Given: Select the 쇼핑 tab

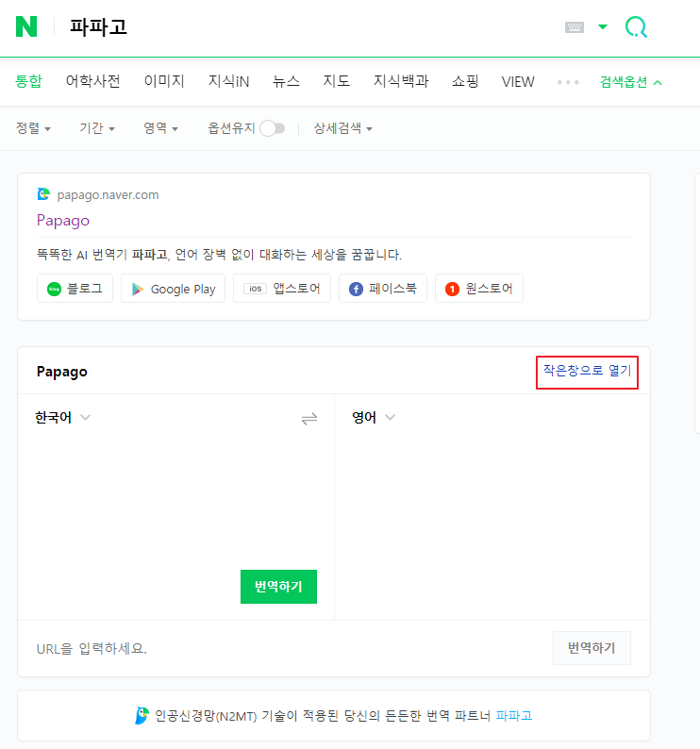Looking at the screenshot, I should (465, 81).
